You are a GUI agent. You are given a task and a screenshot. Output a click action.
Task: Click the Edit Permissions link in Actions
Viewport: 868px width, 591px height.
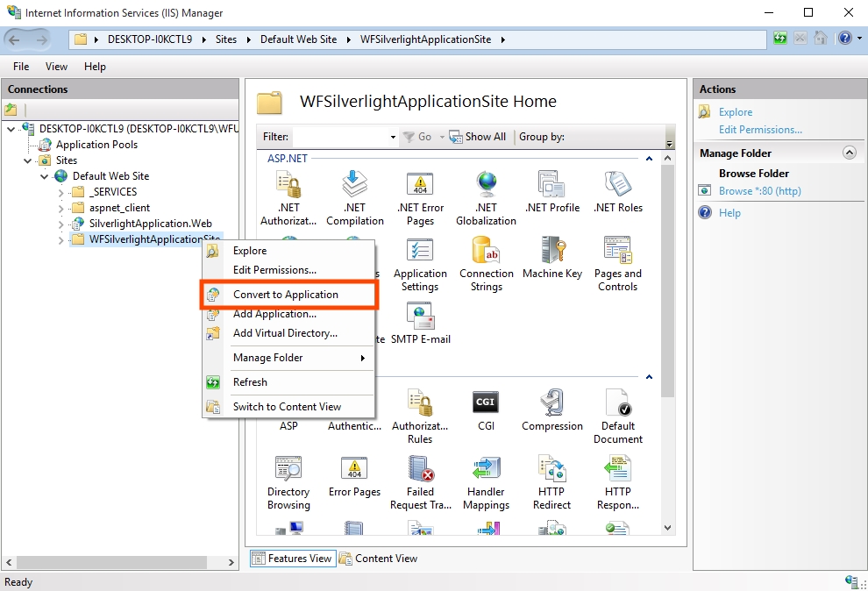pyautogui.click(x=760, y=130)
